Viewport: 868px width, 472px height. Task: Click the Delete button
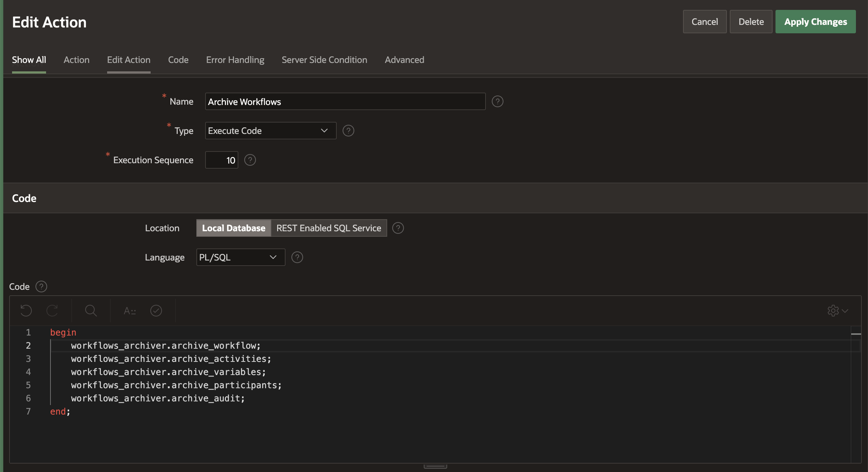pos(751,22)
